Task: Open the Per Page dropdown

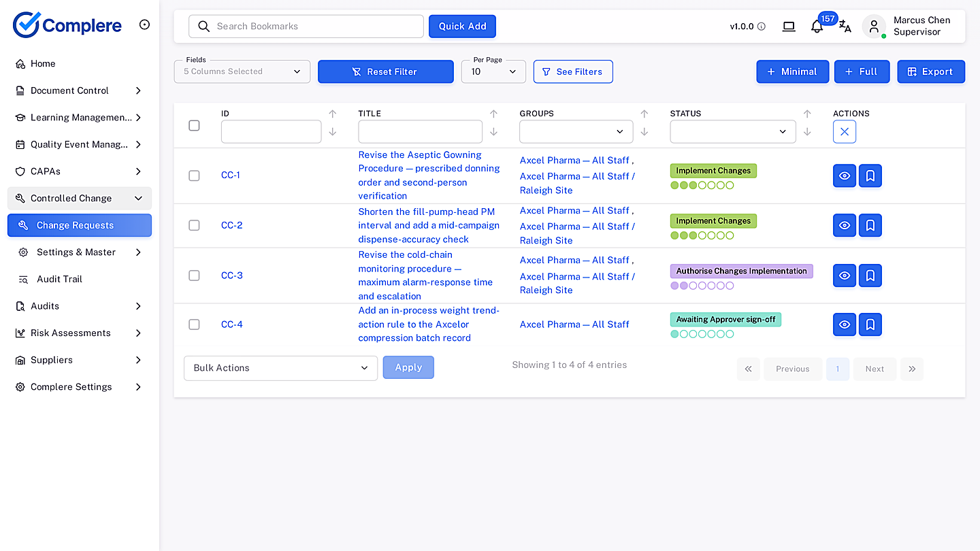Action: pyautogui.click(x=493, y=71)
